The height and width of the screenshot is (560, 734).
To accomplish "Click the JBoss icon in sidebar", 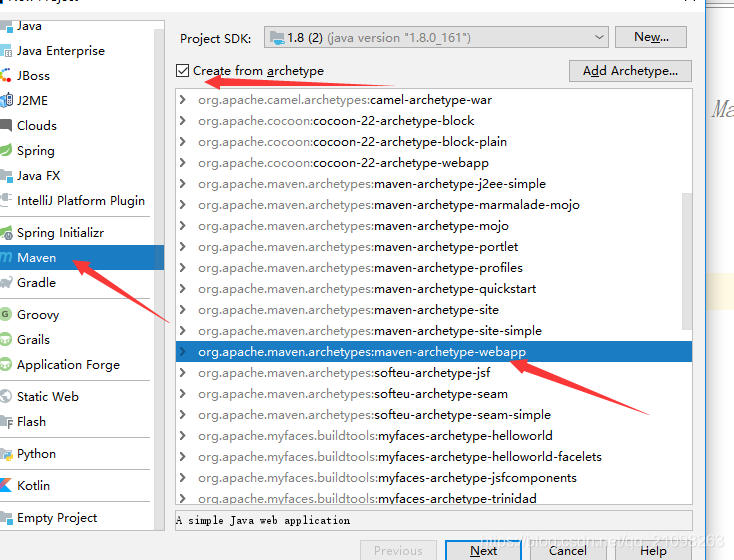I will pos(6,75).
